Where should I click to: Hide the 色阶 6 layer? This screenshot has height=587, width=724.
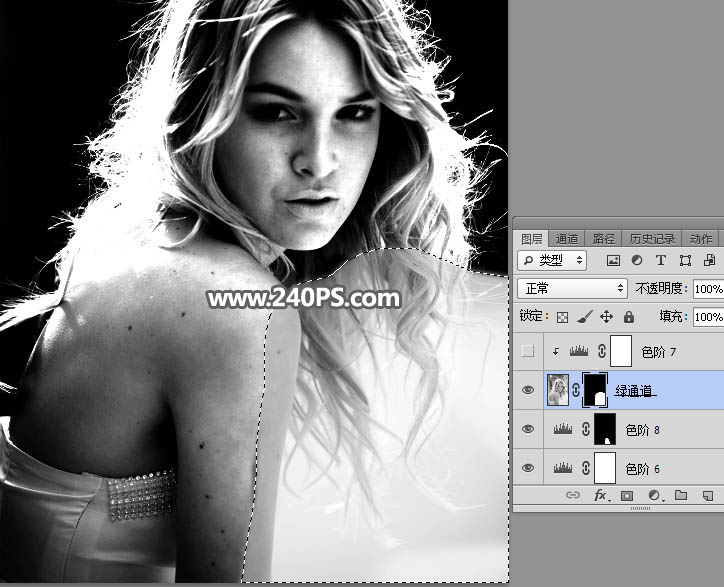click(528, 468)
